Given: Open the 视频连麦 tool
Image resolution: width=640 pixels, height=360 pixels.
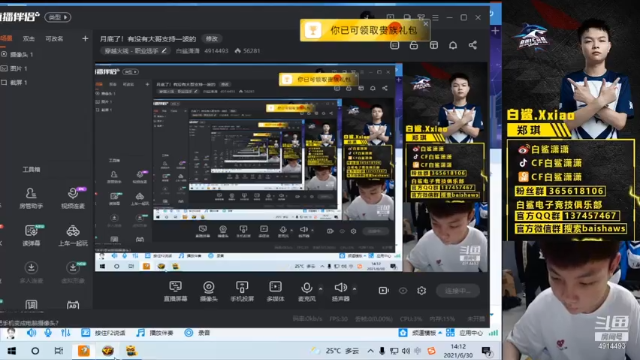Looking at the screenshot, I should coord(73,198).
